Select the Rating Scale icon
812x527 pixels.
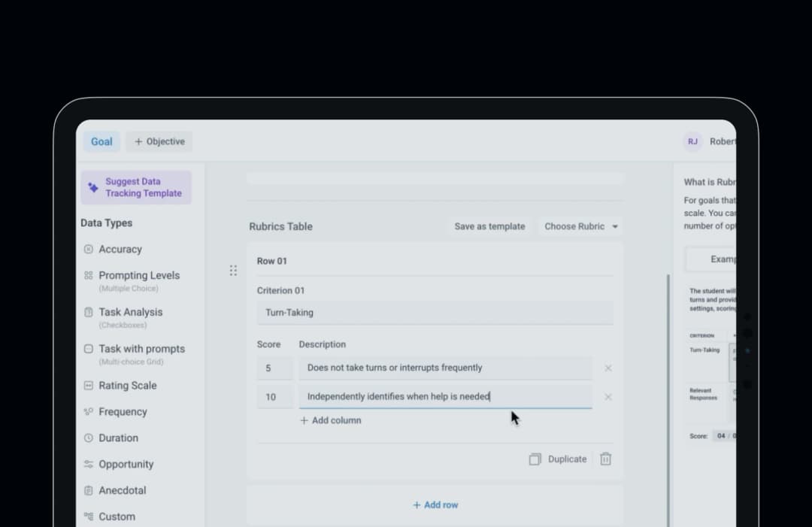click(89, 385)
